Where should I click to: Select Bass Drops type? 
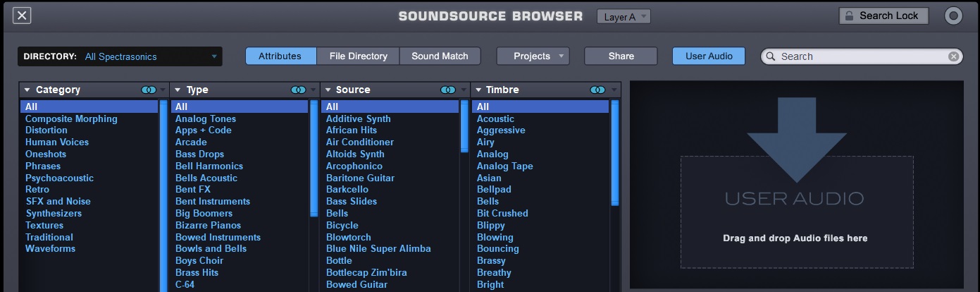(x=199, y=154)
